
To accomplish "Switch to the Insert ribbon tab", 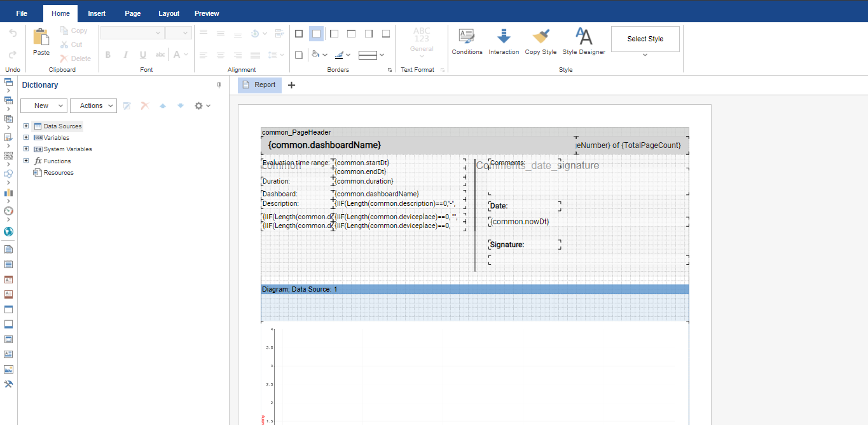I will 97,13.
